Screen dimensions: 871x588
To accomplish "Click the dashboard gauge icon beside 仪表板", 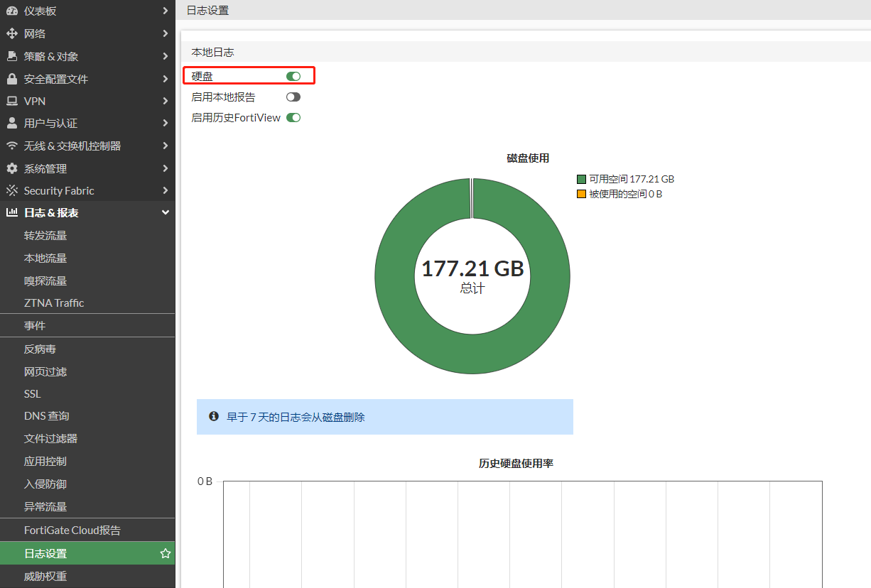I will (11, 11).
